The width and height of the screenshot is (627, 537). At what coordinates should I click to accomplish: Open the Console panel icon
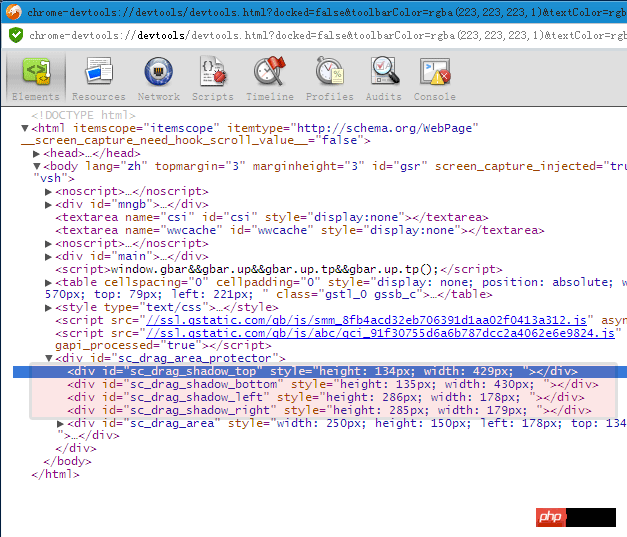click(435, 72)
